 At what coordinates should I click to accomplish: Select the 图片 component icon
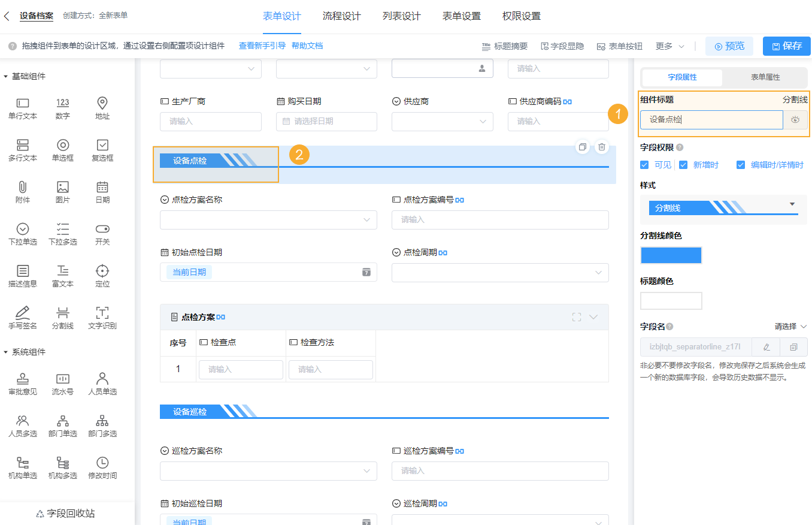(62, 192)
